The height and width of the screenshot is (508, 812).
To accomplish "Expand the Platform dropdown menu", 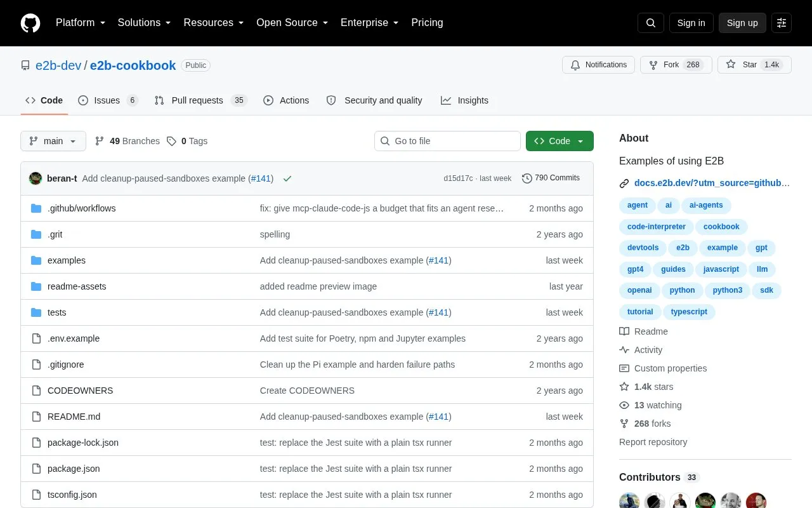I will pos(80,23).
